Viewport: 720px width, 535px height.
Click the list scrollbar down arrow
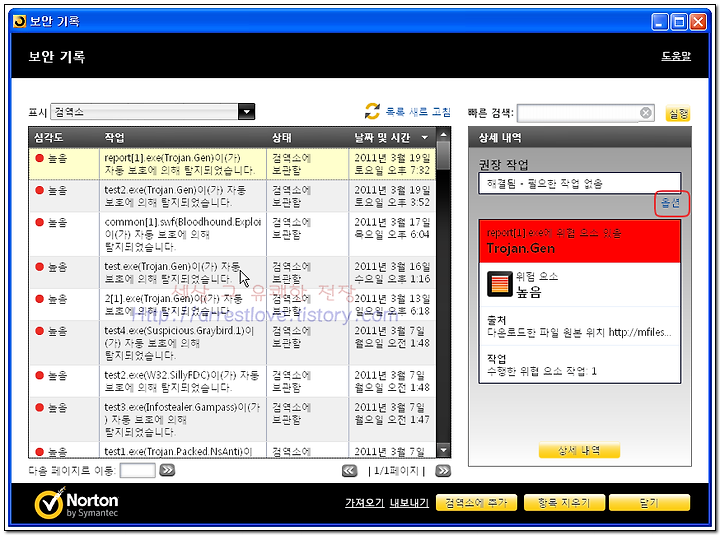(443, 451)
